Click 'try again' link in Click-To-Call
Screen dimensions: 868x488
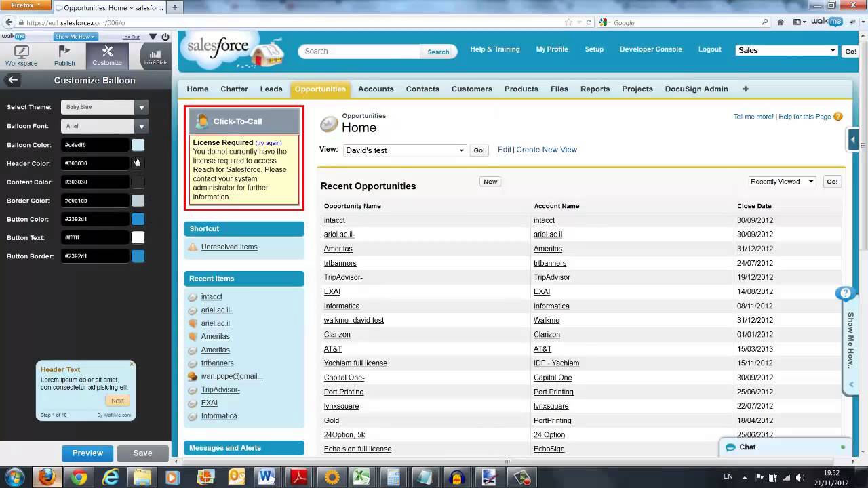pyautogui.click(x=268, y=143)
